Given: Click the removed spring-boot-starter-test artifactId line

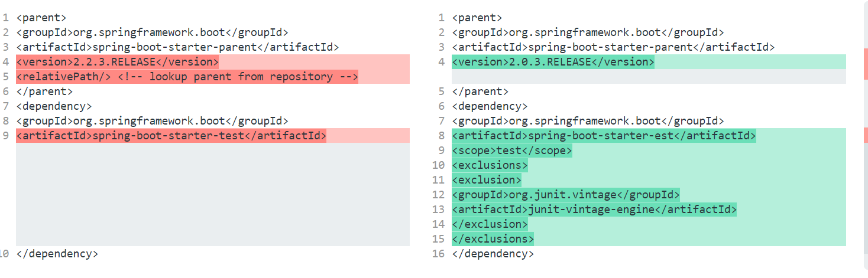Looking at the screenshot, I should tap(171, 136).
